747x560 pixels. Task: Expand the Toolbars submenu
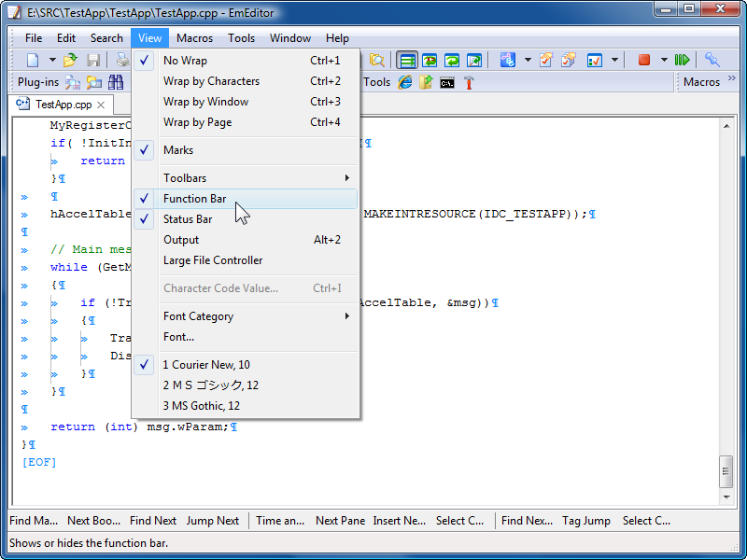246,178
